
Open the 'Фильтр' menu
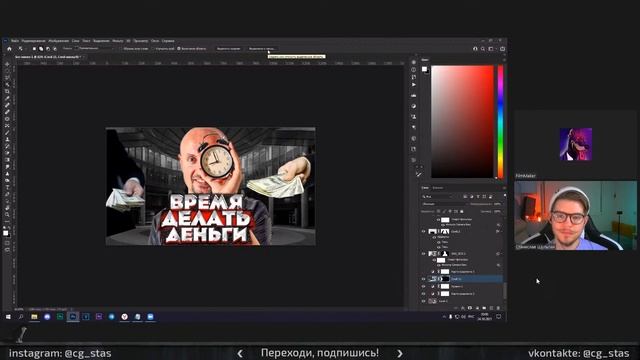tap(118, 41)
